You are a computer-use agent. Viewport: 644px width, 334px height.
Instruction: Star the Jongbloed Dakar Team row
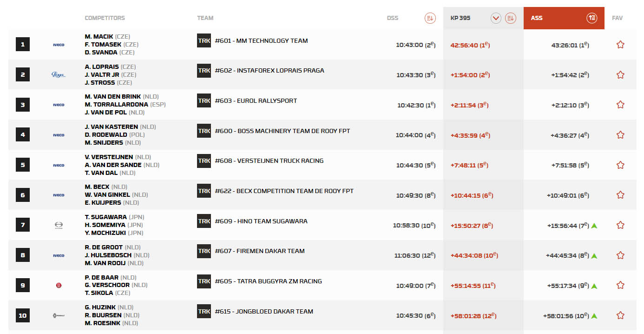(620, 315)
